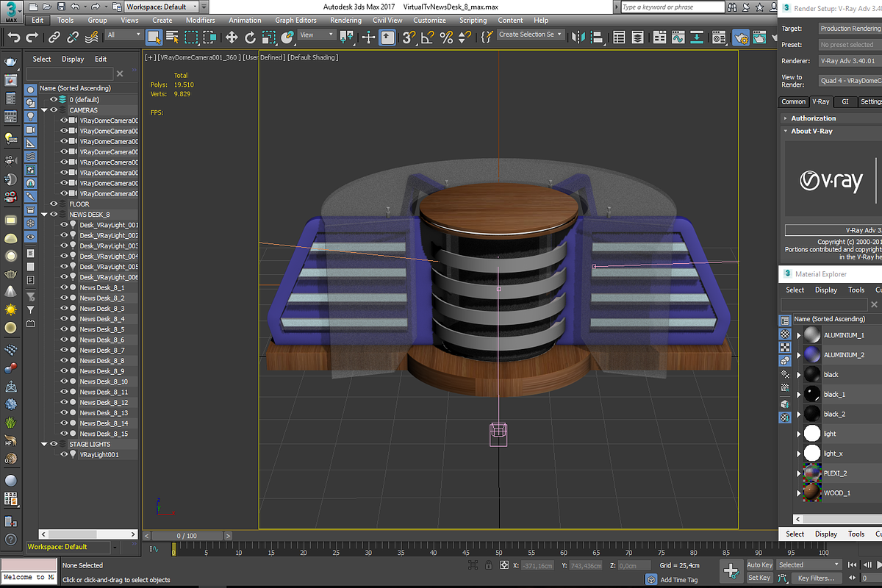Expand the ALUMINIUM_1 material arrow
Screen dimensions: 882x588
pyautogui.click(x=799, y=335)
